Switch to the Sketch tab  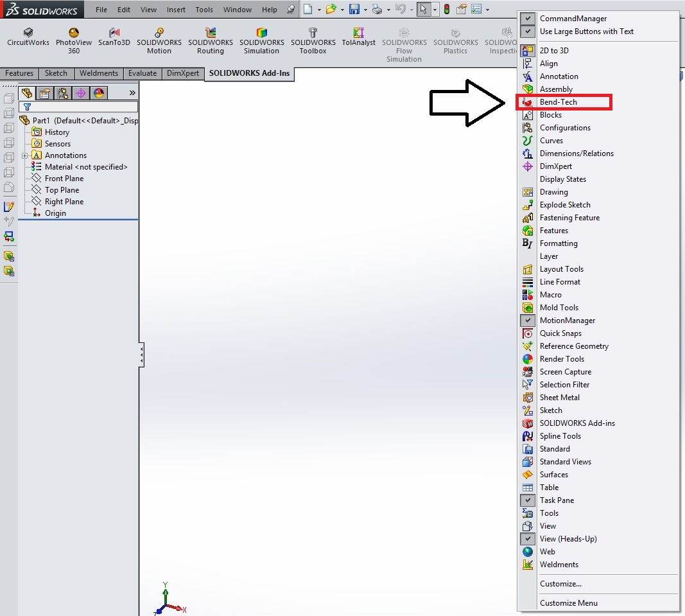coord(56,73)
